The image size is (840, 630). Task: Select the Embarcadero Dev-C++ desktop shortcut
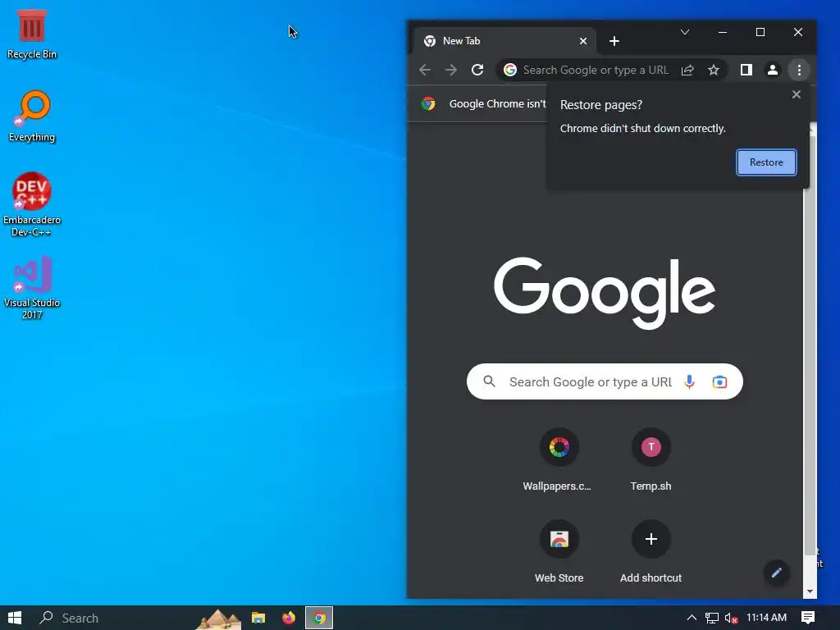pos(32,204)
